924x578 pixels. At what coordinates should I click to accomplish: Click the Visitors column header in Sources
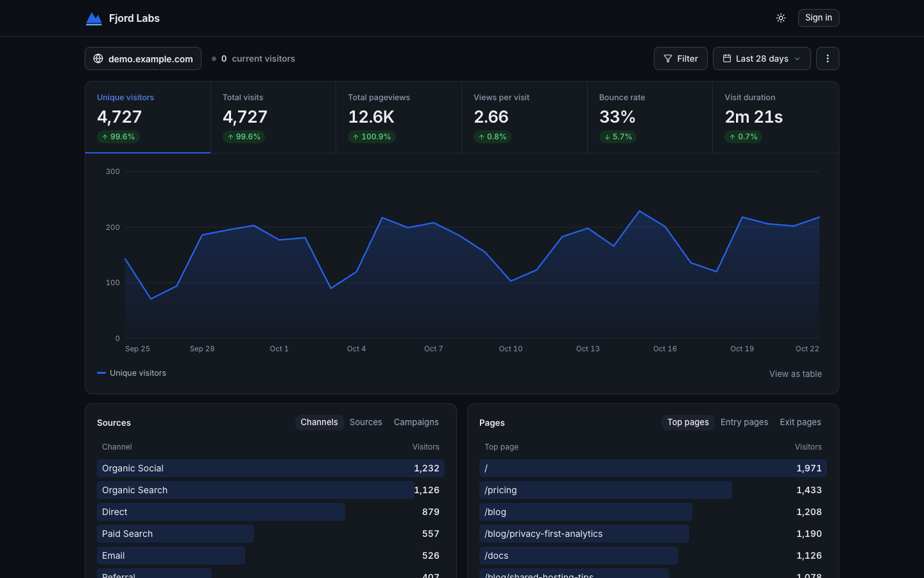[425, 447]
